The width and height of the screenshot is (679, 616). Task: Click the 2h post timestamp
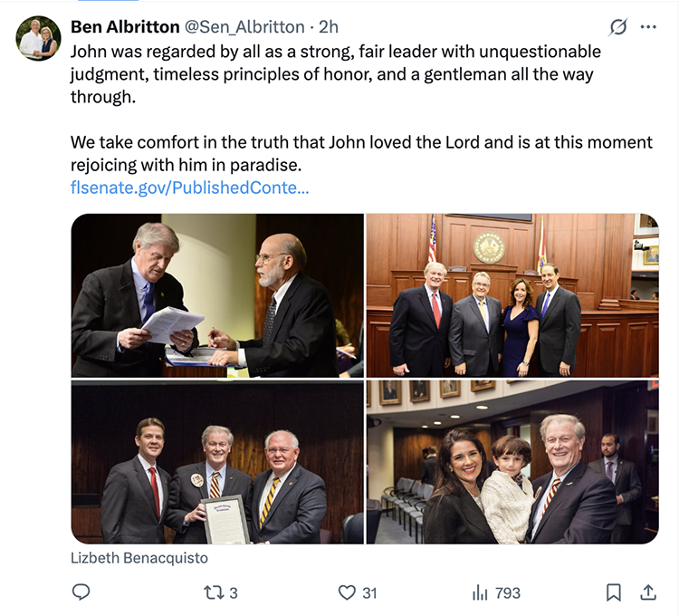click(329, 27)
